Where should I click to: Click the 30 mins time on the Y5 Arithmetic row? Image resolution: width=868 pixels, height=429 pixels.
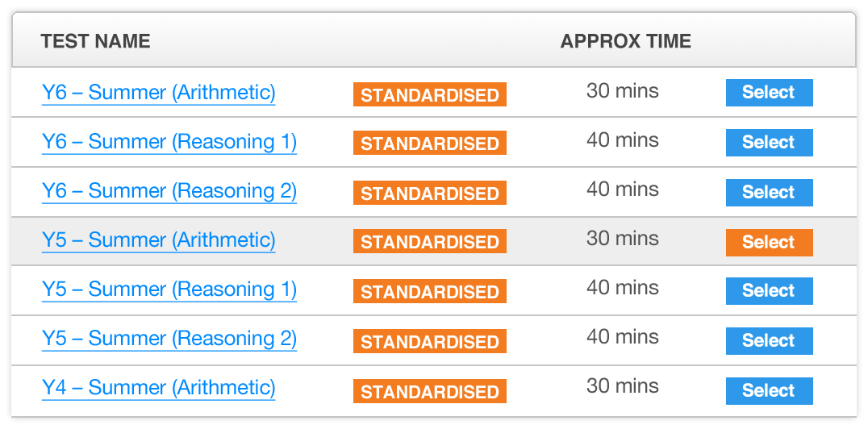click(x=622, y=239)
